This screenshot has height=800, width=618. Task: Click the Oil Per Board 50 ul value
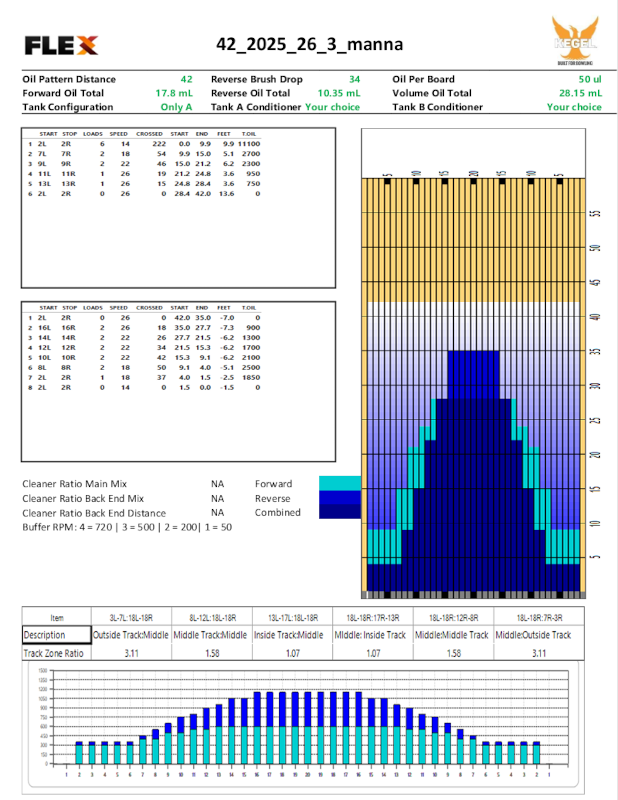tap(589, 79)
